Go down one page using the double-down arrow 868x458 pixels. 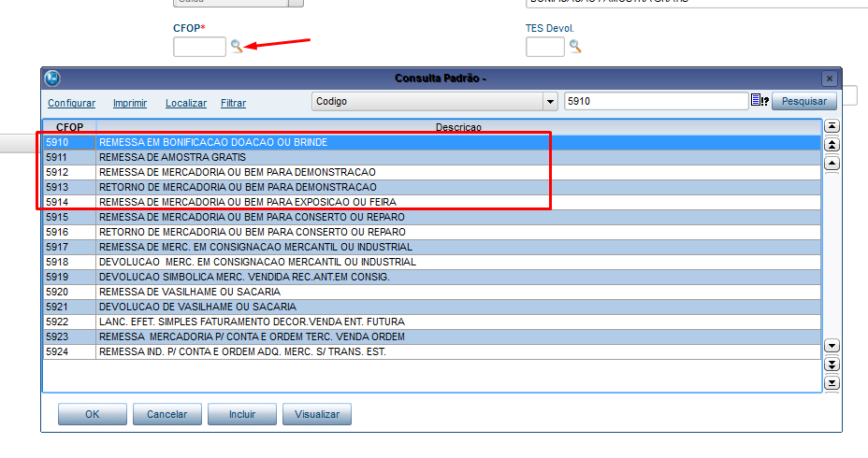tap(832, 365)
